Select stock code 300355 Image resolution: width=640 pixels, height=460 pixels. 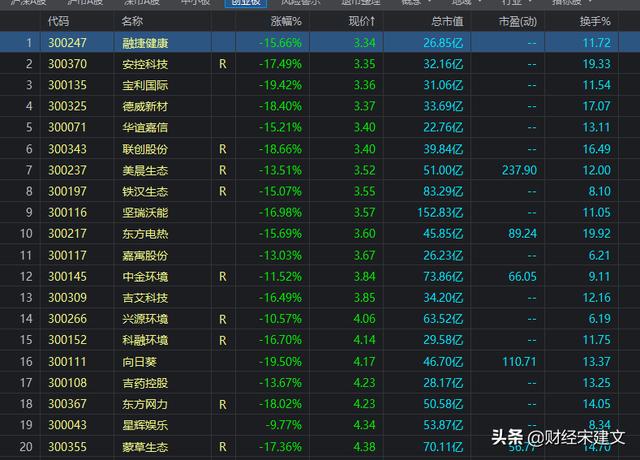click(x=67, y=447)
